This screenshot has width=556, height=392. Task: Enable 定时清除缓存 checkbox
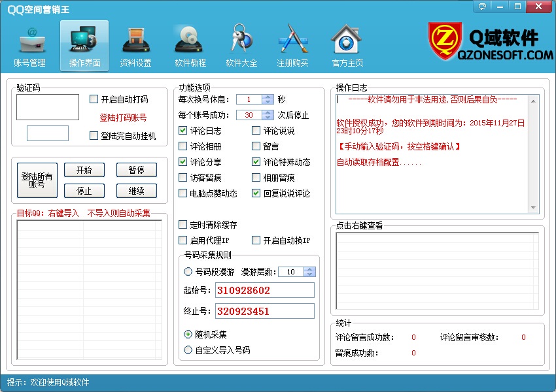tap(182, 225)
